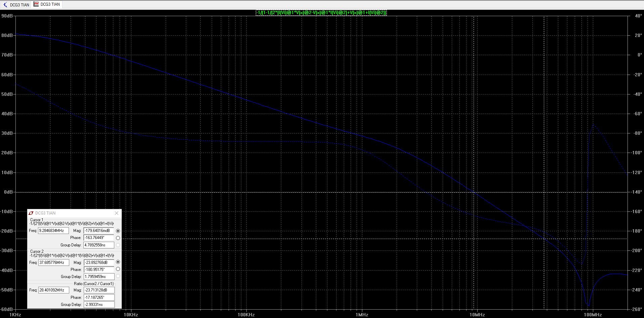The width and height of the screenshot is (644, 318).
Task: Select Cursor 1 Group Delay radio button
Action: point(118,245)
